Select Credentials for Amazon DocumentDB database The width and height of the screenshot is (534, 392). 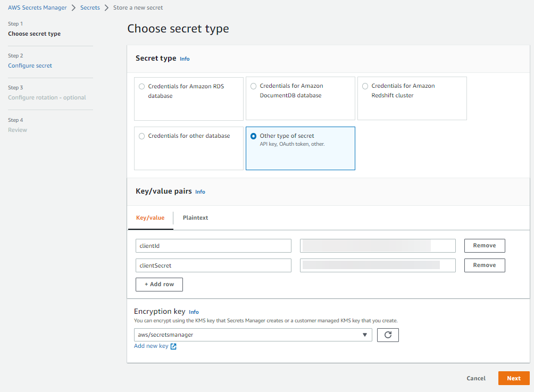pos(253,86)
